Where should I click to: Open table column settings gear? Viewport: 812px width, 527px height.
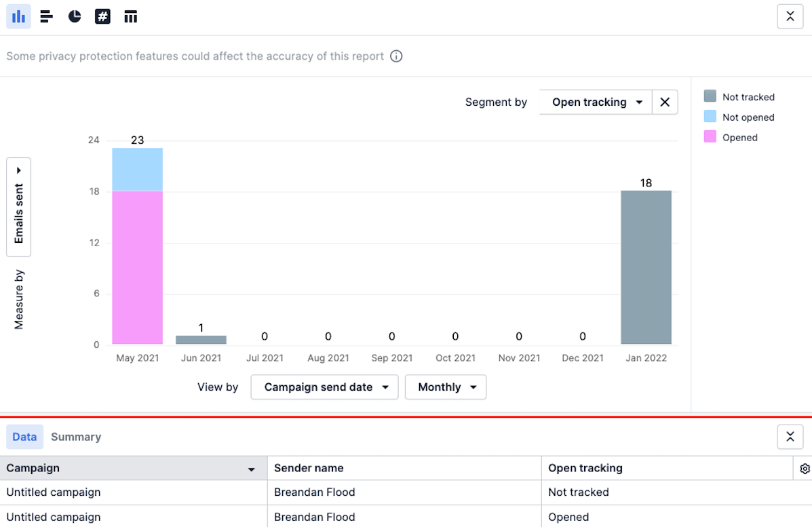coord(805,469)
